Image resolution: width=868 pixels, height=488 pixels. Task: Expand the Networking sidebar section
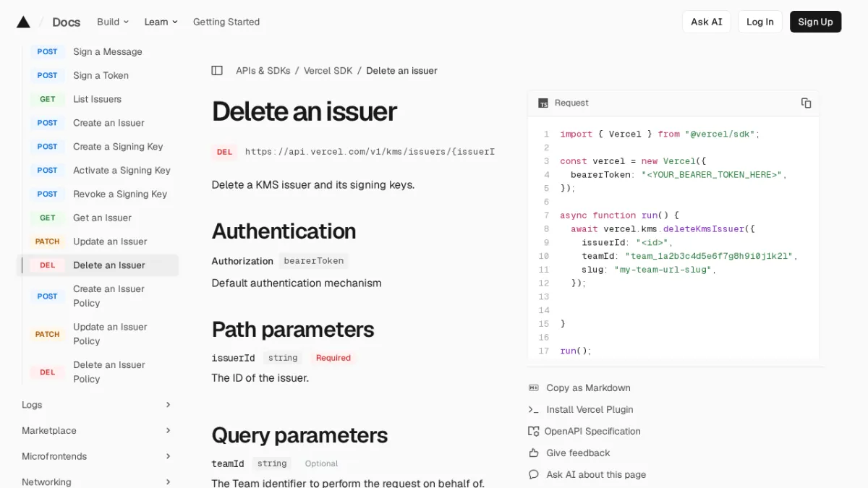[x=97, y=481]
